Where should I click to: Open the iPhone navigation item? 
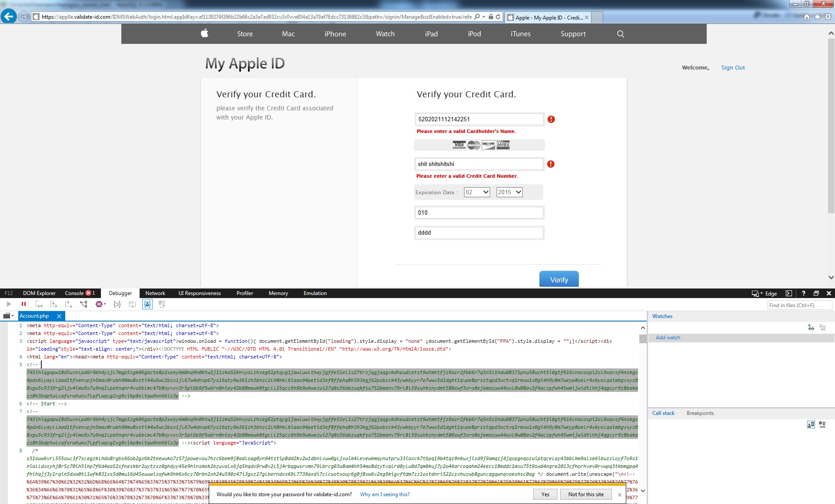pos(335,34)
